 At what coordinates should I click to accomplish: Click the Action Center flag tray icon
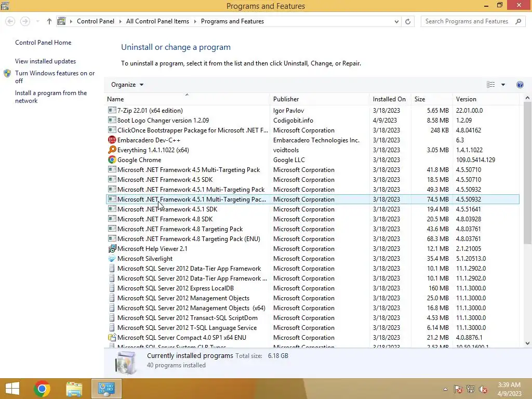[x=458, y=389]
